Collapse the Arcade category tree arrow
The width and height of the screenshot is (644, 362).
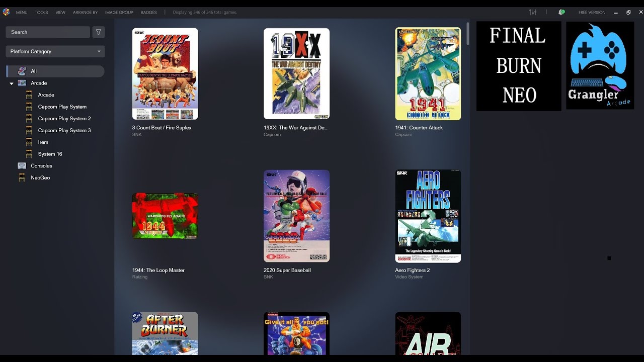pos(12,83)
